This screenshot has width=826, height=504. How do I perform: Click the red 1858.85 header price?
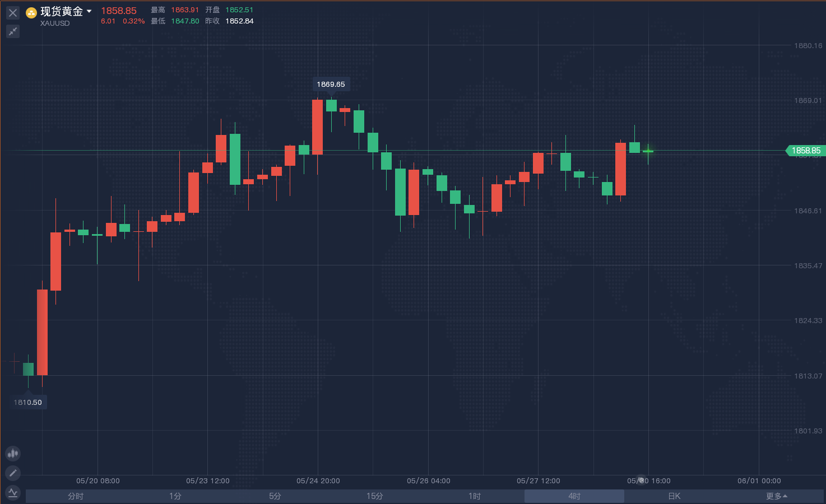click(x=119, y=11)
